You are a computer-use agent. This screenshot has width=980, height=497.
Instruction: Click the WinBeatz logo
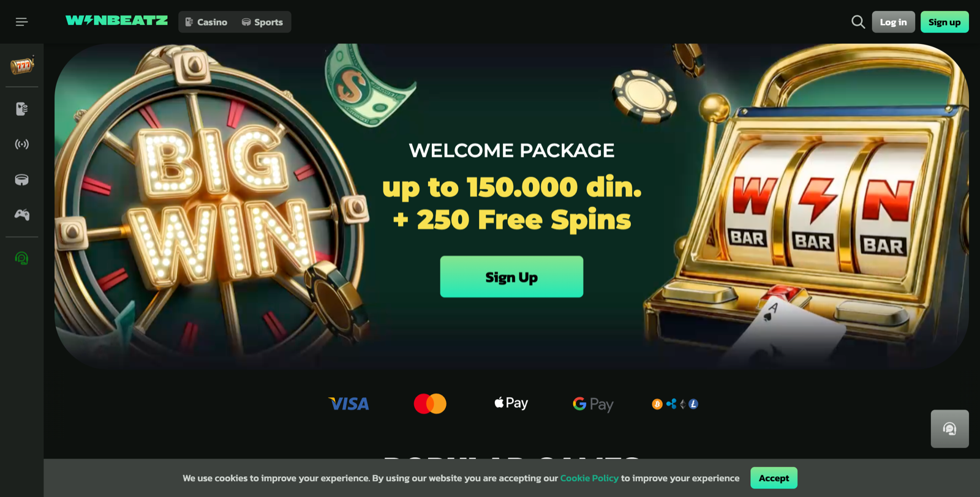point(116,21)
